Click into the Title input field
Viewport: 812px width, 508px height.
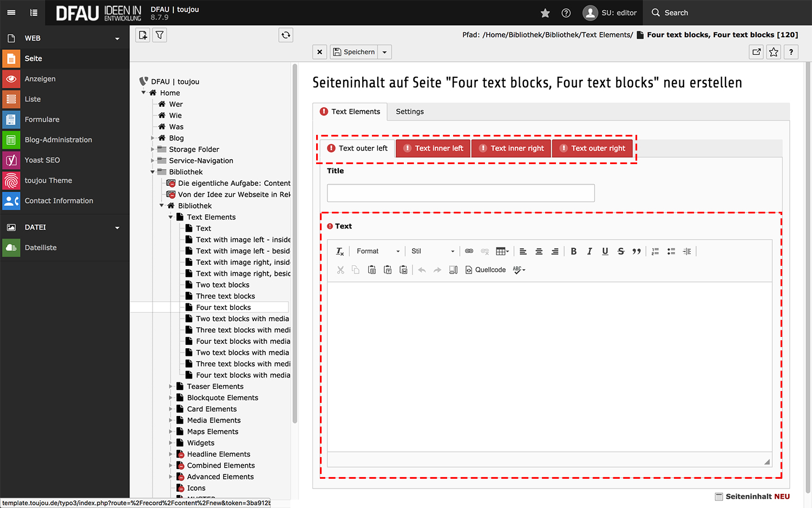click(x=461, y=193)
